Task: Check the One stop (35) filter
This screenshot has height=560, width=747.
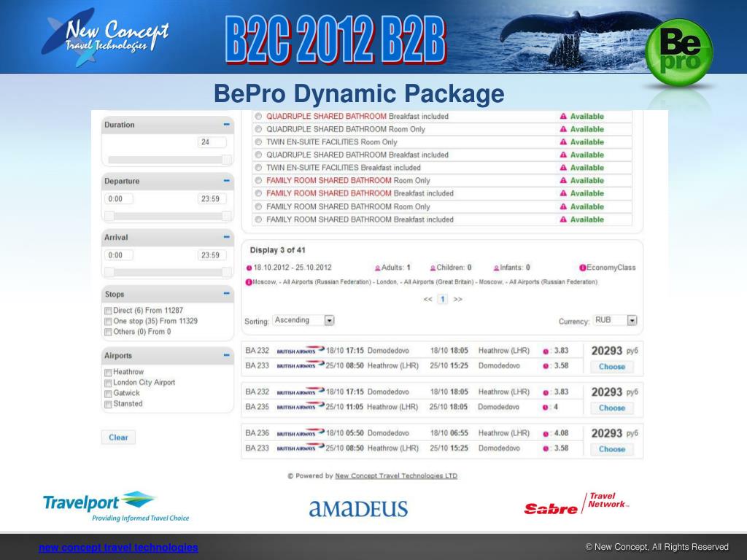Action: (108, 322)
